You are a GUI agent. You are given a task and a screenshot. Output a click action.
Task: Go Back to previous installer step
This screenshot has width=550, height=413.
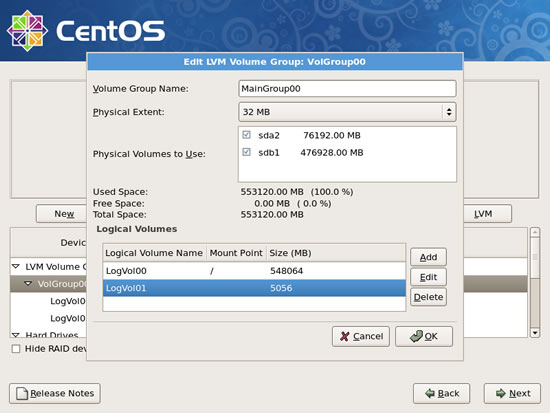tap(441, 393)
